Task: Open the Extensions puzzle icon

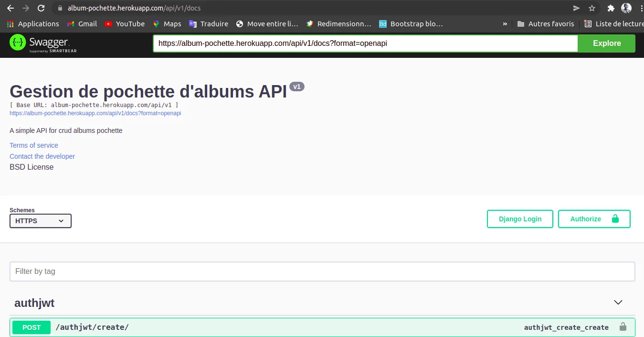Action: tap(611, 8)
